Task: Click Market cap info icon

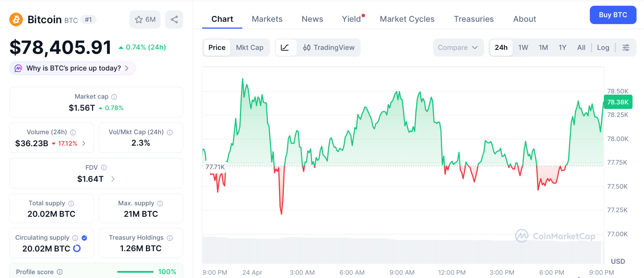Action: [114, 97]
